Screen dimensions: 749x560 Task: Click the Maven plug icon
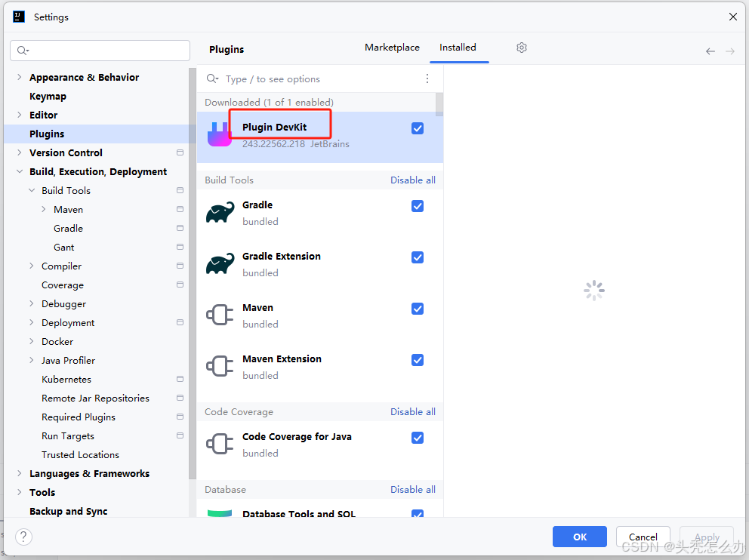[220, 315]
